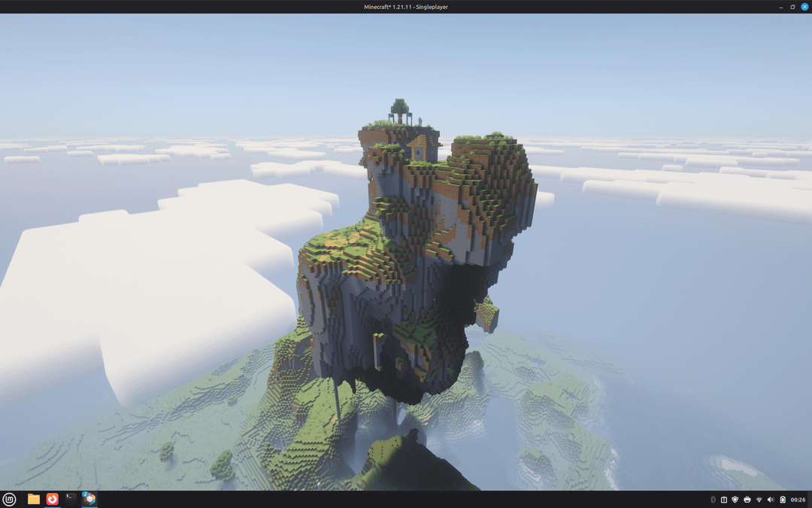The width and height of the screenshot is (812, 508).
Task: Restore the Minecraft window size
Action: 792,7
